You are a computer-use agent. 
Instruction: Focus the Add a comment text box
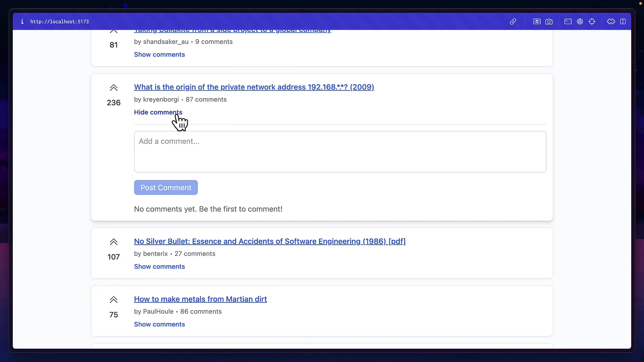click(x=340, y=152)
